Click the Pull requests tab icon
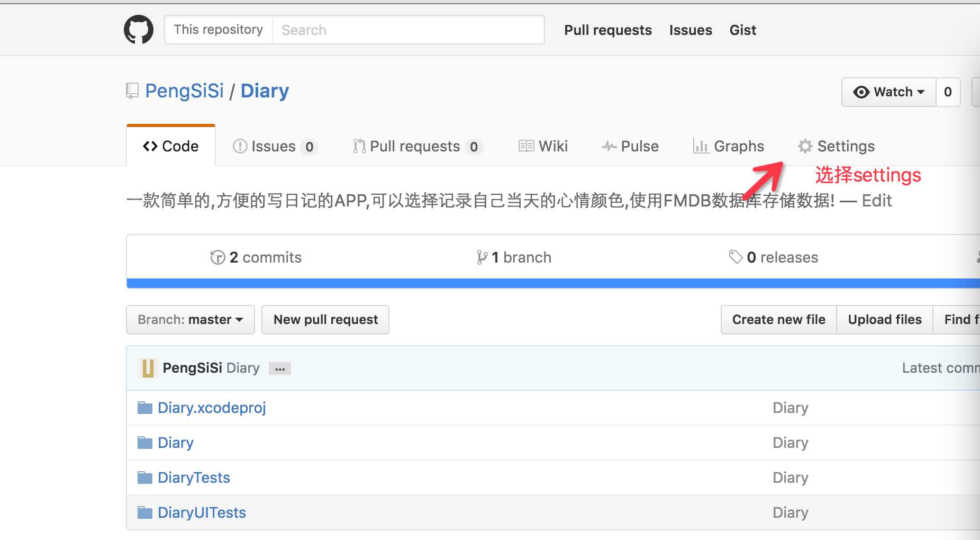980x540 pixels. 359,146
